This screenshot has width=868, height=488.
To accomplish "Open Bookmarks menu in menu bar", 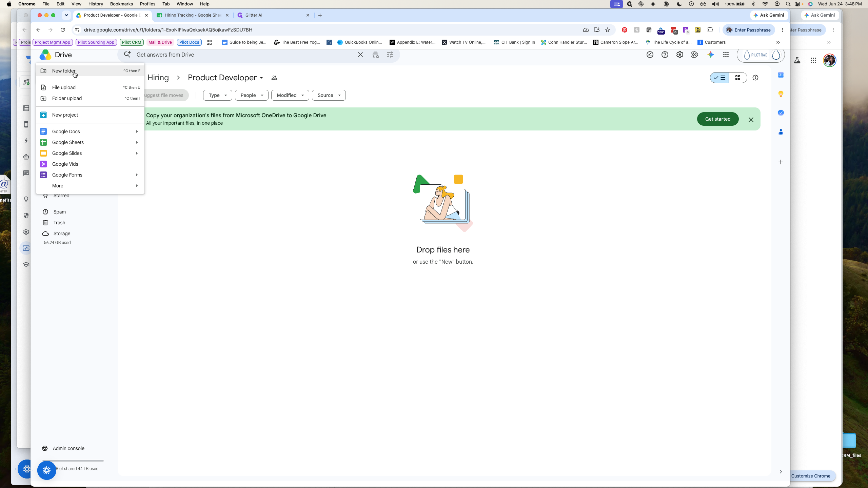I will (121, 4).
